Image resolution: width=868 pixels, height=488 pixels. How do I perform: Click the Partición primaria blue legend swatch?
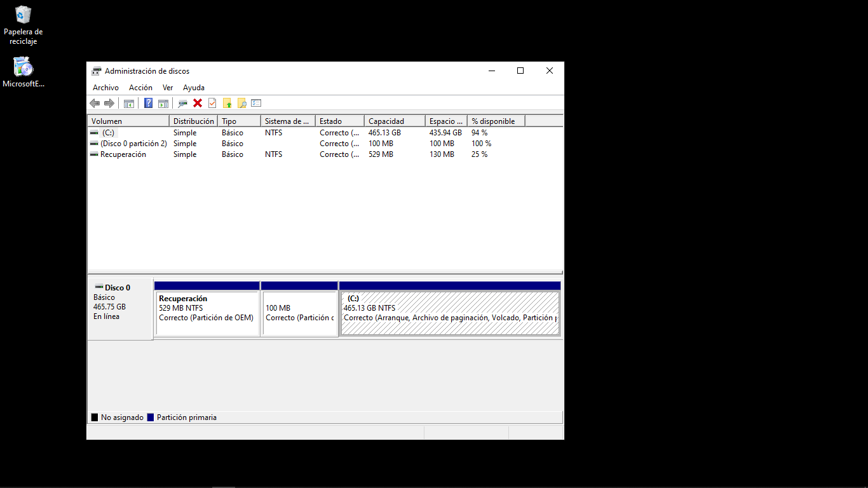click(151, 417)
